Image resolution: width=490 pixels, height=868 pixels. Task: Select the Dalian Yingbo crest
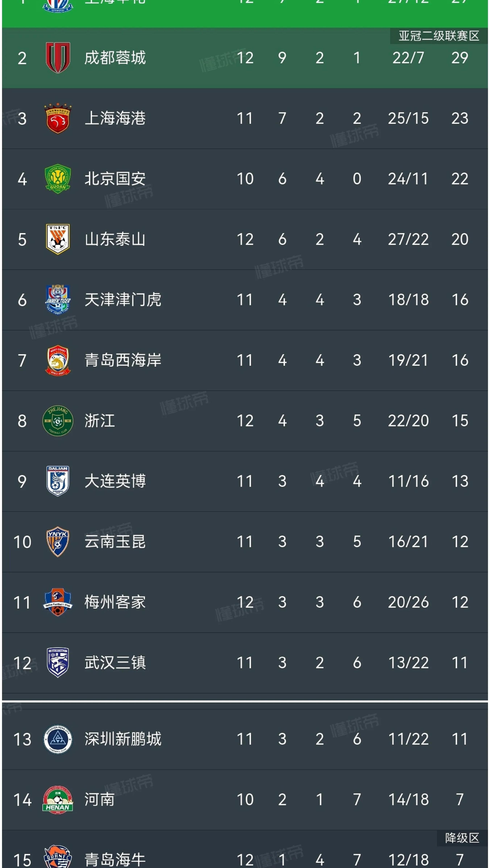click(x=58, y=481)
